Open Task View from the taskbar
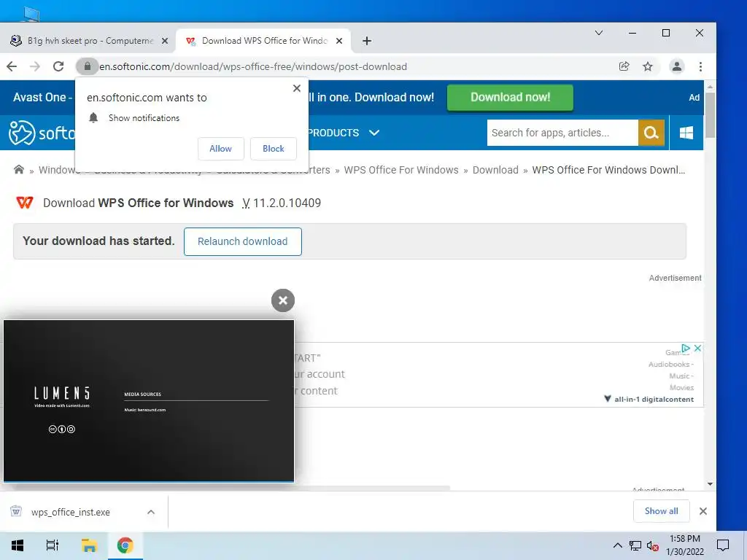 tap(53, 545)
